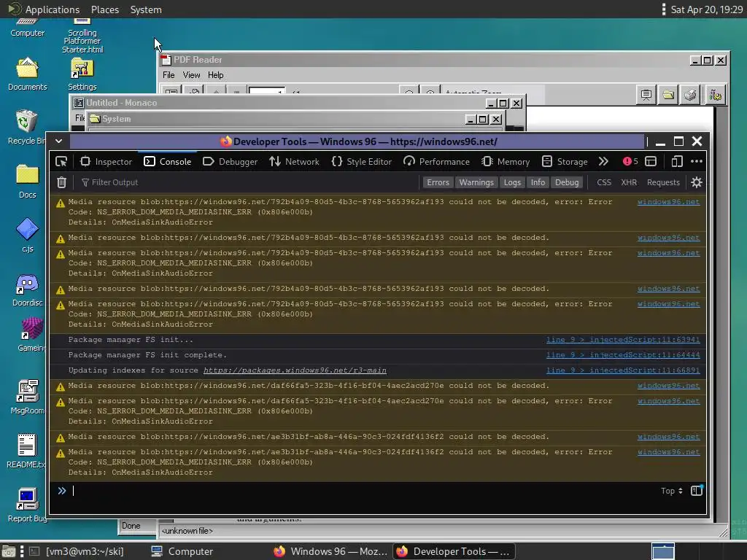Viewport: 747px width, 560px height.
Task: Open the Documents desktop folder icon
Action: click(x=27, y=74)
